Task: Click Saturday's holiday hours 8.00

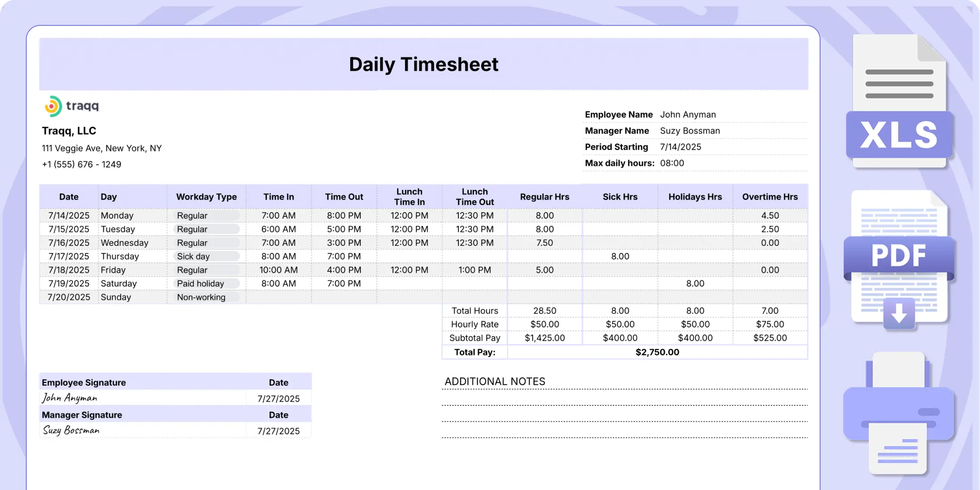Action: coord(695,283)
